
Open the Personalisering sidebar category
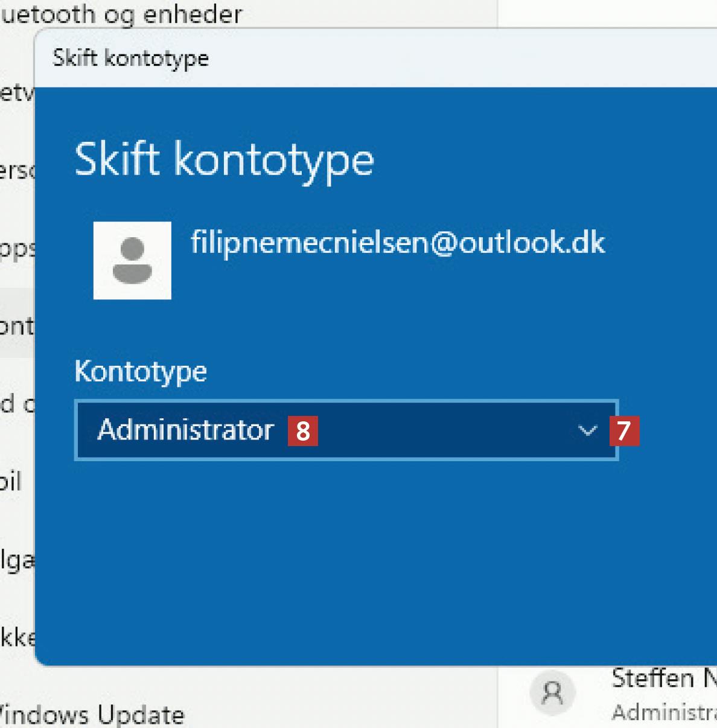16,171
